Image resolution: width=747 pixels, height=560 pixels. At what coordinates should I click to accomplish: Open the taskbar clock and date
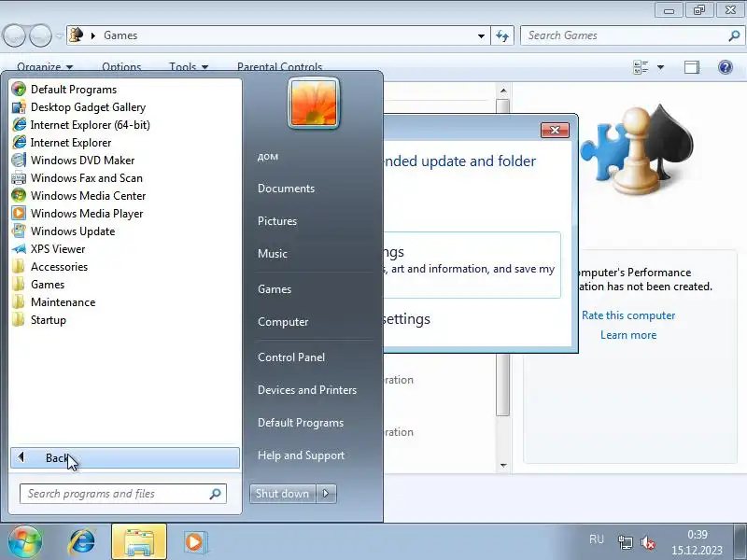[697, 542]
